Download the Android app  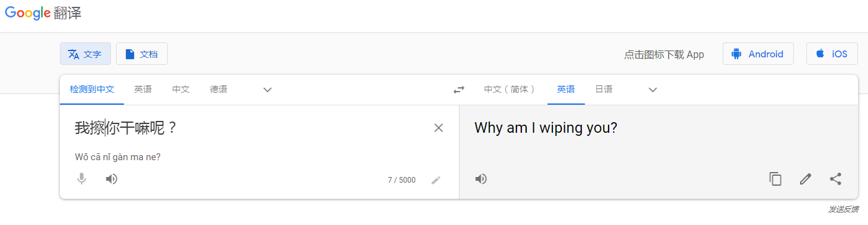coord(758,54)
